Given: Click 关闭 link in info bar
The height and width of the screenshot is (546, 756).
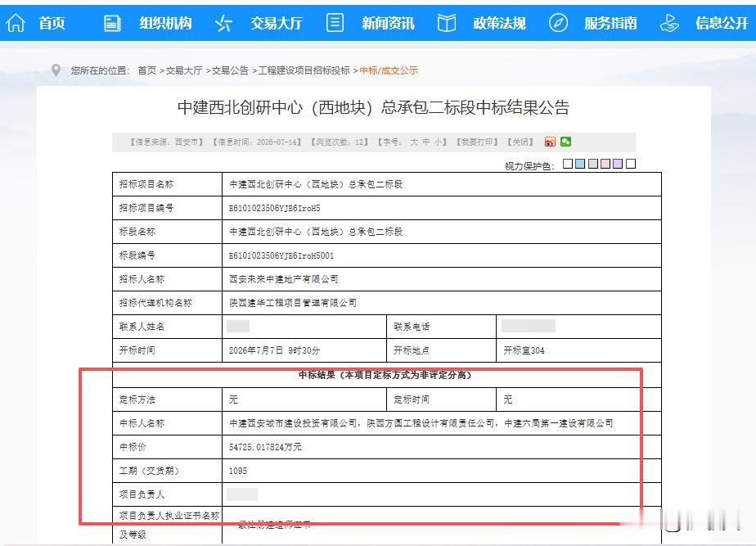Looking at the screenshot, I should coord(520,142).
